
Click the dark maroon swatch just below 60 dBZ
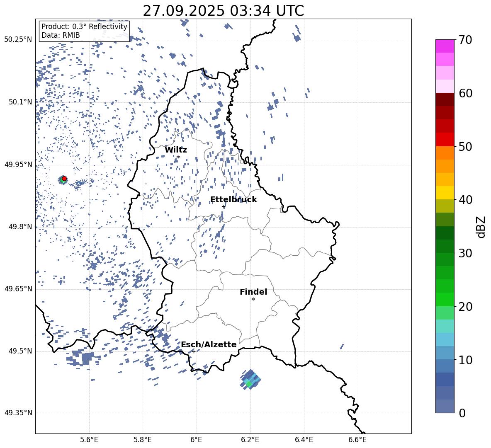tap(445, 99)
